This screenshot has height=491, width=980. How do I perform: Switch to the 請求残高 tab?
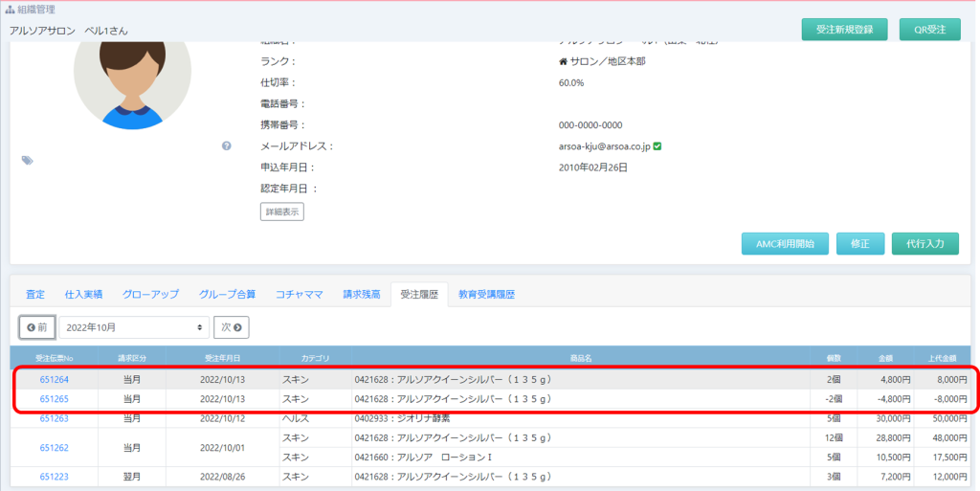(362, 295)
